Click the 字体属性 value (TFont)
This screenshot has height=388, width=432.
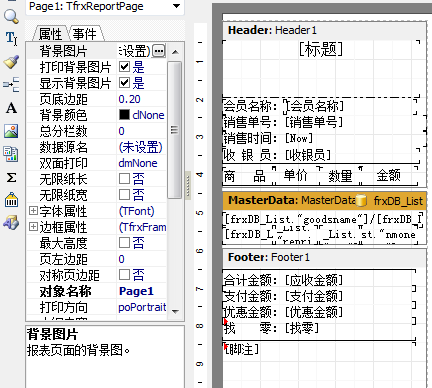point(137,211)
